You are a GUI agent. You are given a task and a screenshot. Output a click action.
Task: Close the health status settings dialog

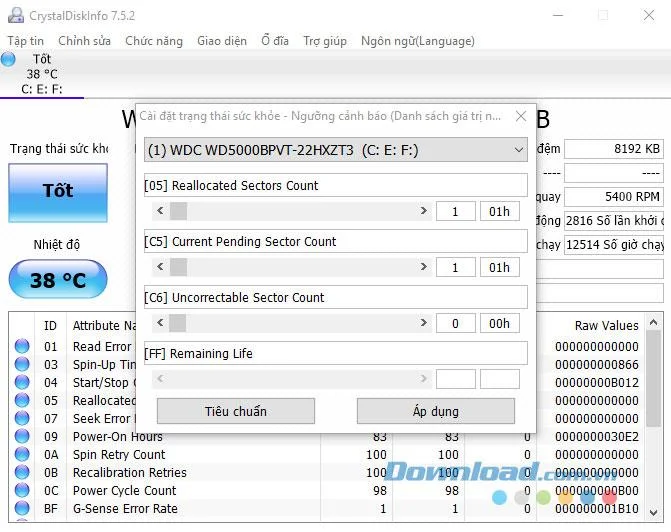[x=521, y=116]
